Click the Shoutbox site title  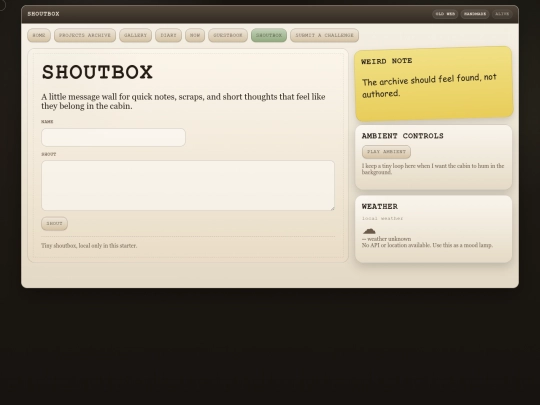coord(43,14)
